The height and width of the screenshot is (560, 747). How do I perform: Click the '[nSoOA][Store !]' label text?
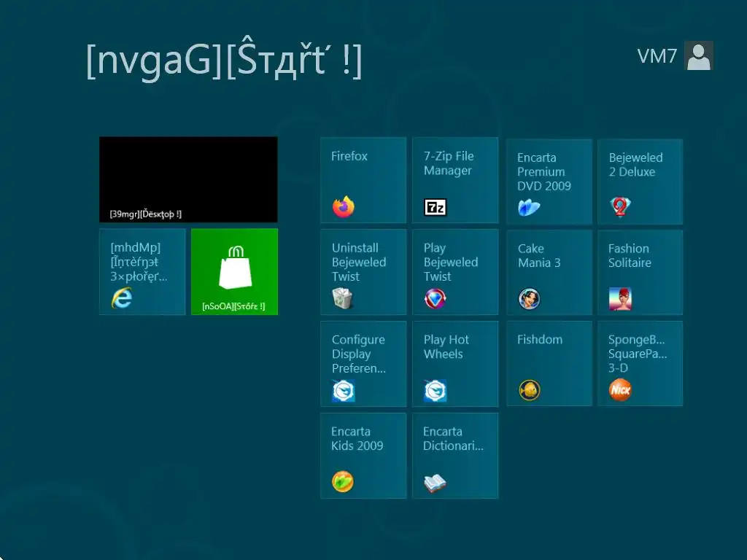233,306
